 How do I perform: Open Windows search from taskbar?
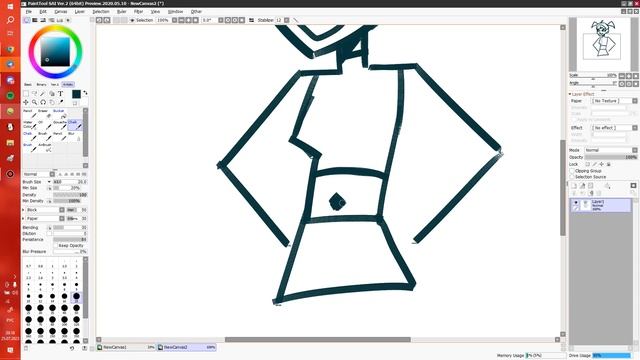(x=10, y=20)
